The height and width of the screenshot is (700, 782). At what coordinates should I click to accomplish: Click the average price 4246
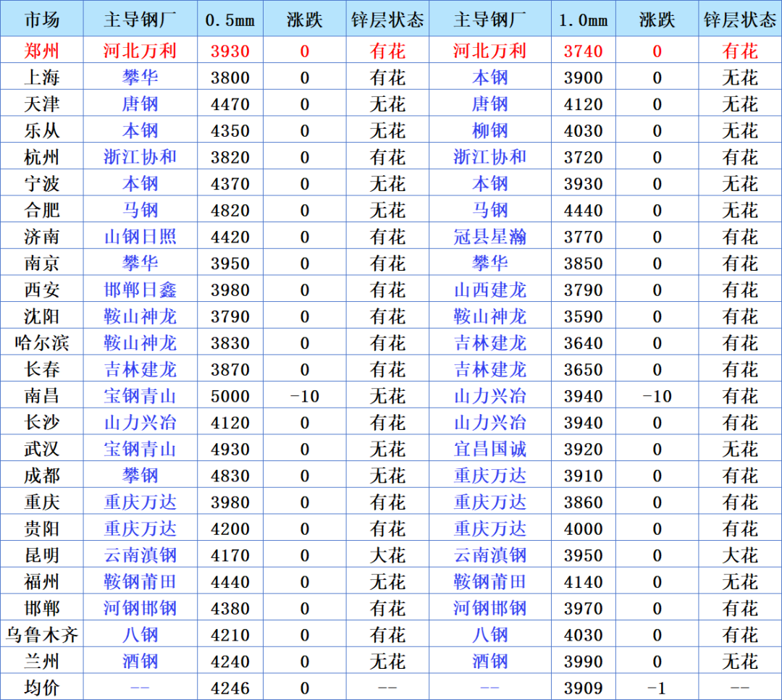(x=230, y=688)
